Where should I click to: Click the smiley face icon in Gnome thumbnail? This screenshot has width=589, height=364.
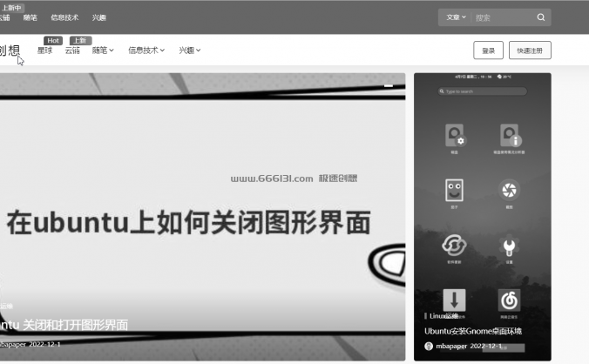[454, 189]
